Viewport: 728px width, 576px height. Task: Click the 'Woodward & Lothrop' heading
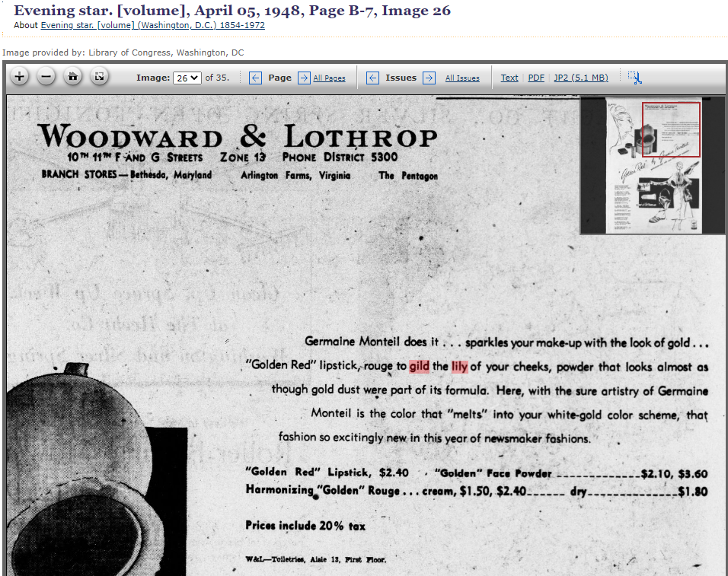point(238,137)
